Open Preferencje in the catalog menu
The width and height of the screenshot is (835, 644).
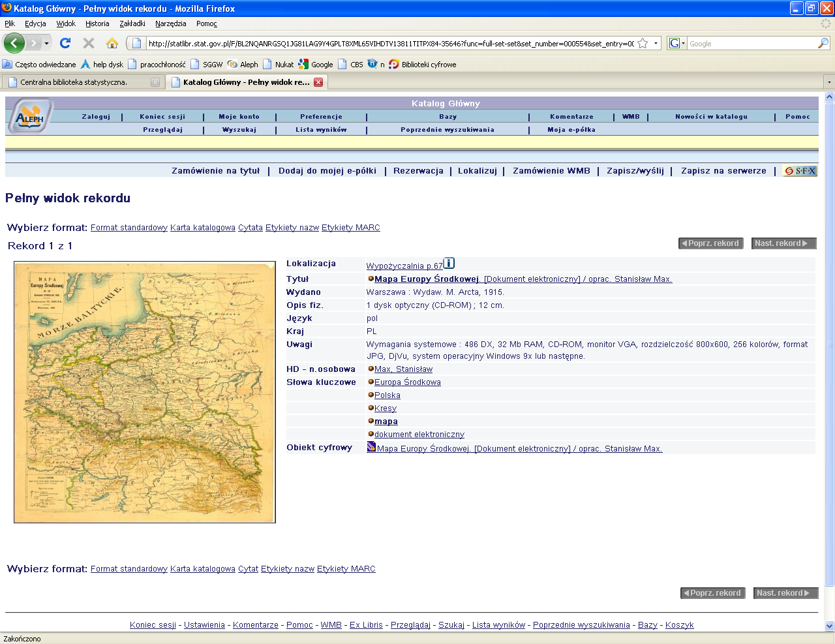click(x=321, y=117)
